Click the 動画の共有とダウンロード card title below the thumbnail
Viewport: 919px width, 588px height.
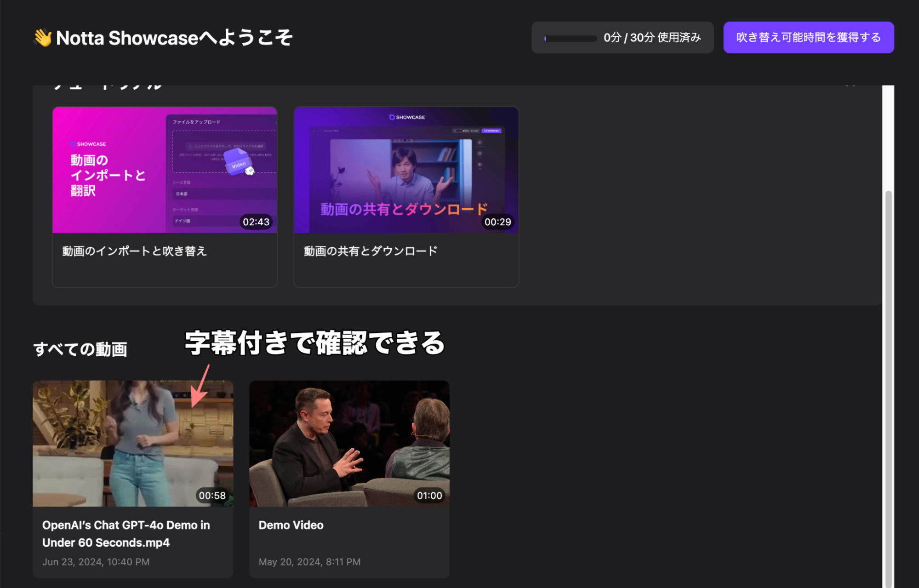click(371, 251)
